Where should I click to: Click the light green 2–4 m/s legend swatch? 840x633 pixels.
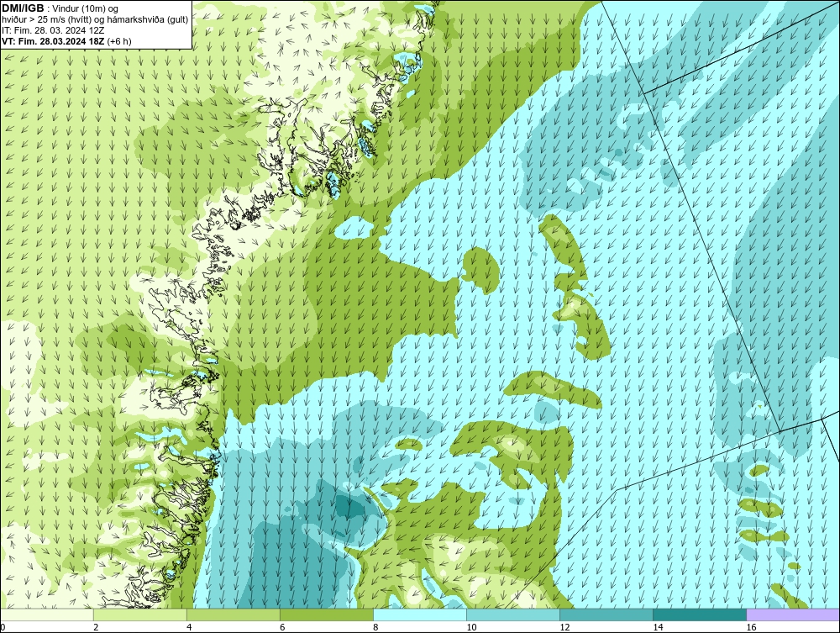tap(140, 615)
